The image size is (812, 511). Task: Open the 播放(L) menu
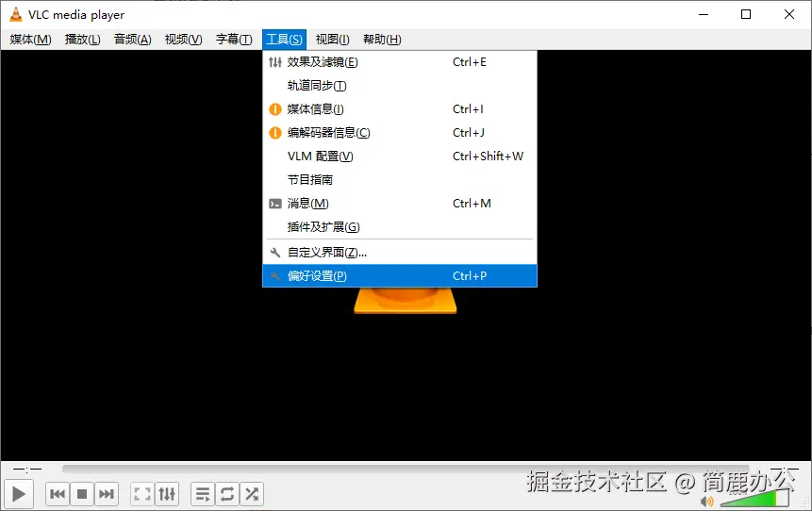(x=82, y=40)
